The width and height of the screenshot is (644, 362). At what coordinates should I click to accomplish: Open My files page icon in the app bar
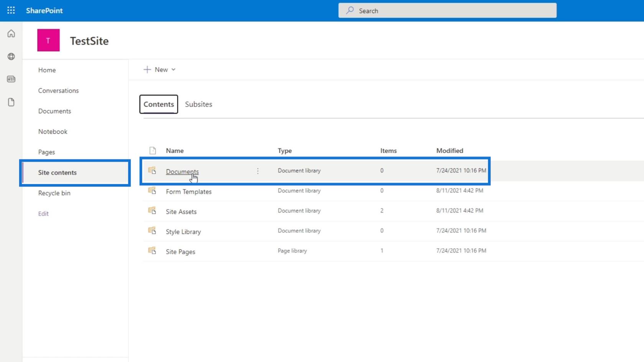click(11, 102)
